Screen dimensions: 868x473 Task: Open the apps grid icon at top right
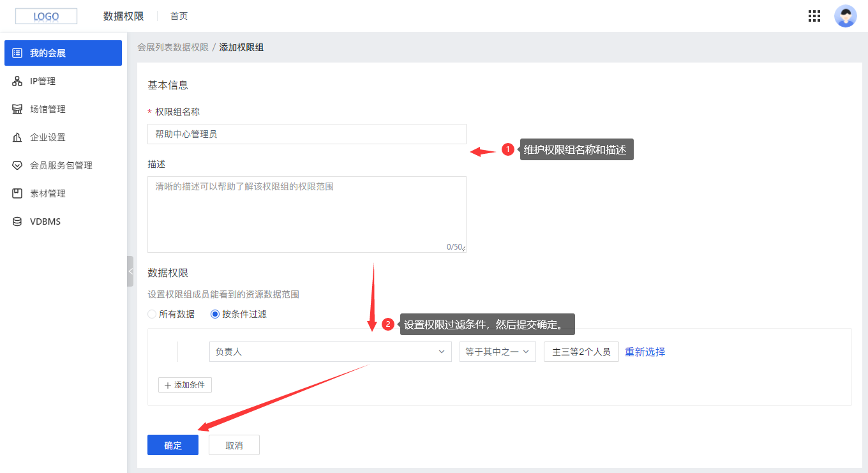coord(814,16)
